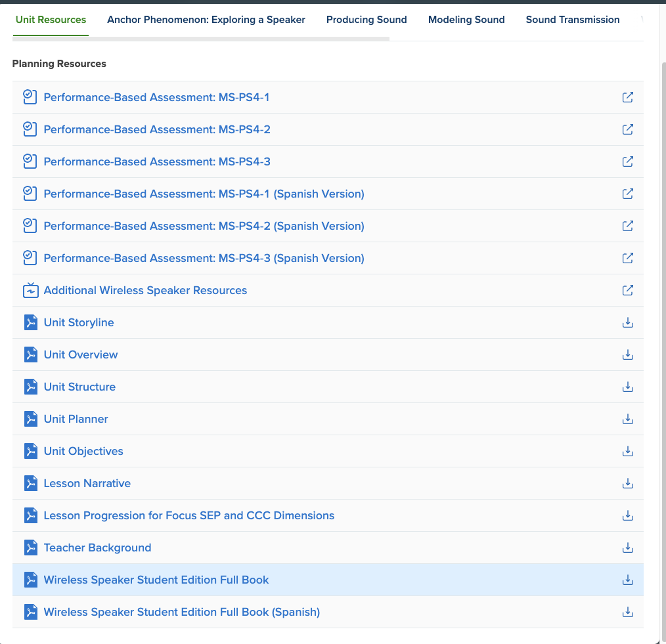Open the Unit Objectives link
The width and height of the screenshot is (666, 644).
pos(83,451)
